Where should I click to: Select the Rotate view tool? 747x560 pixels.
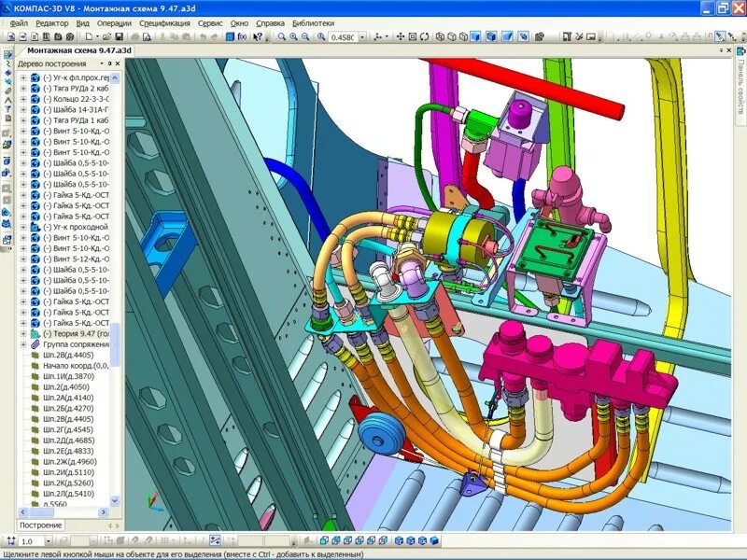coord(423,36)
